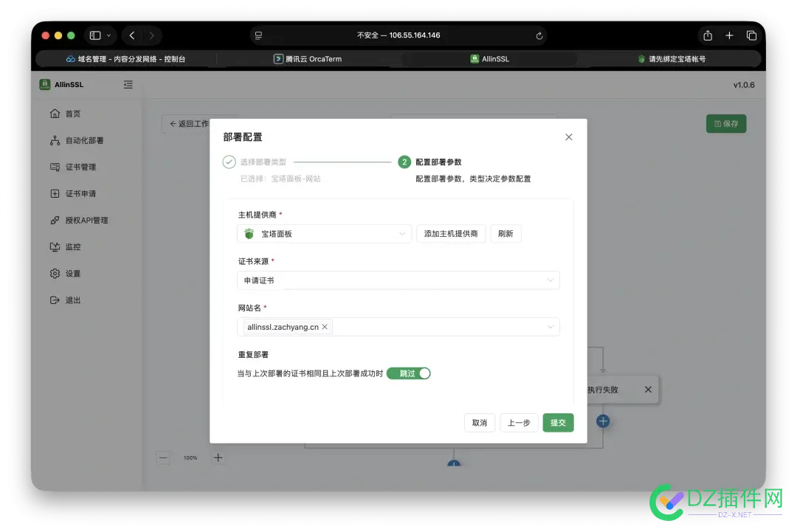Add a new Safari tab
Screen dimensions: 797x532
(x=729, y=35)
